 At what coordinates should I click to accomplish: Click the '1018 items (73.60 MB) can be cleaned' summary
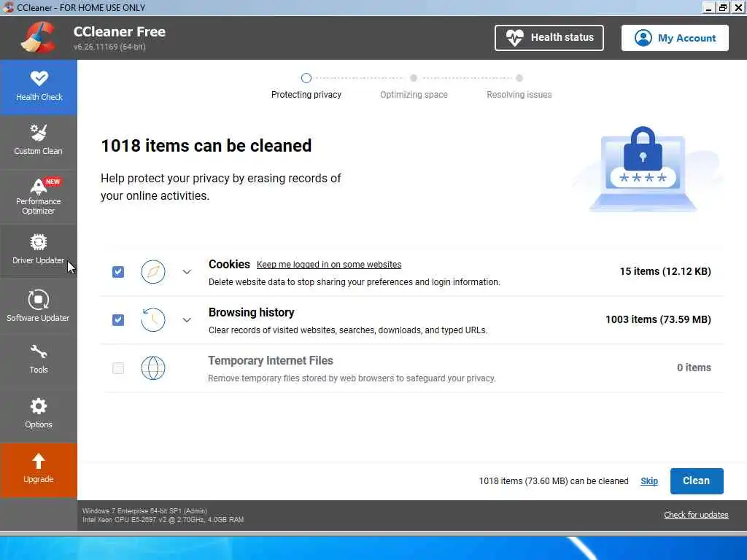point(554,481)
